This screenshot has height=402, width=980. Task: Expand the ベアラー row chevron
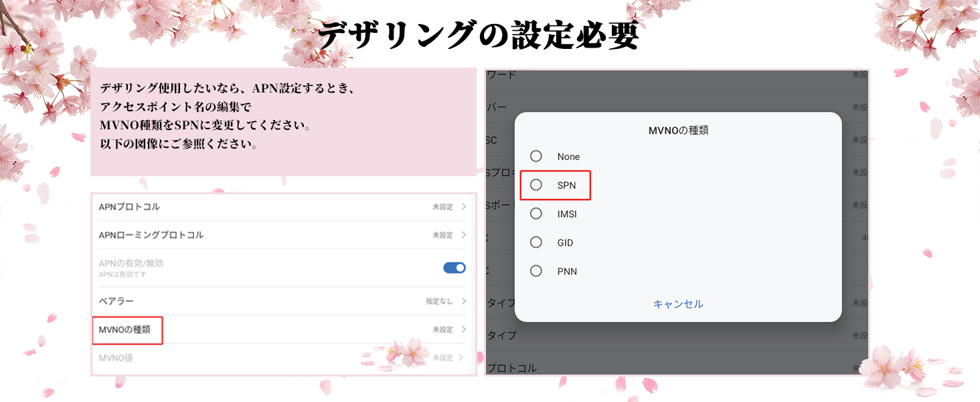click(463, 301)
